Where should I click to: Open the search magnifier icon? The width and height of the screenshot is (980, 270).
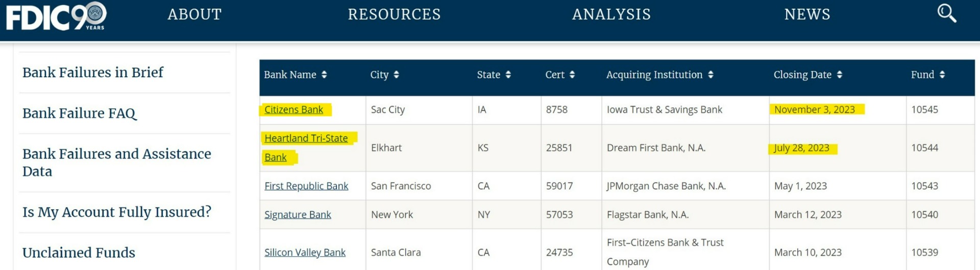point(947,13)
